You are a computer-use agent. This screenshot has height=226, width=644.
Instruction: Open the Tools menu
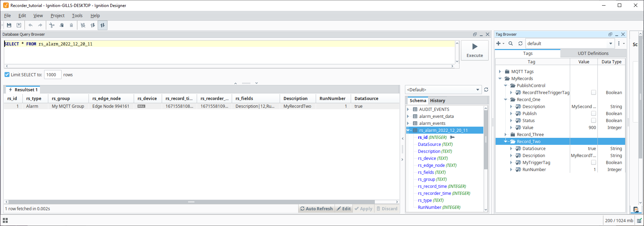(x=77, y=16)
